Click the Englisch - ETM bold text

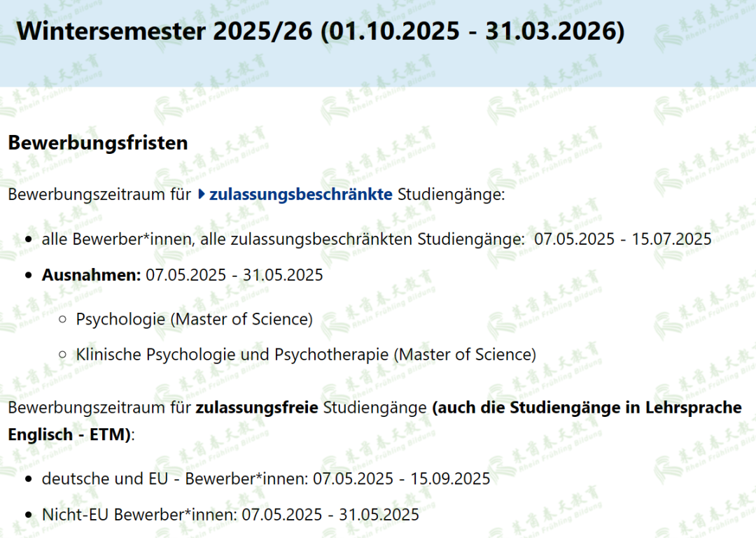coord(69,434)
